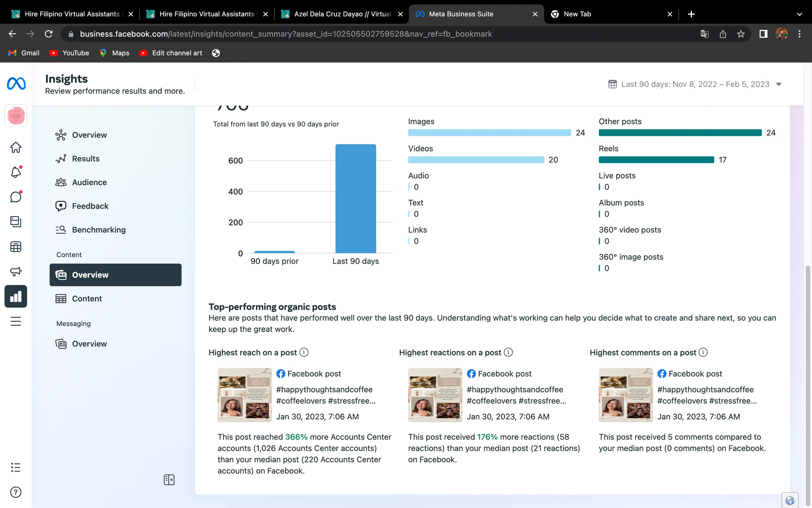The height and width of the screenshot is (508, 812).
Task: Select Benchmarking in sidebar
Action: coord(99,230)
